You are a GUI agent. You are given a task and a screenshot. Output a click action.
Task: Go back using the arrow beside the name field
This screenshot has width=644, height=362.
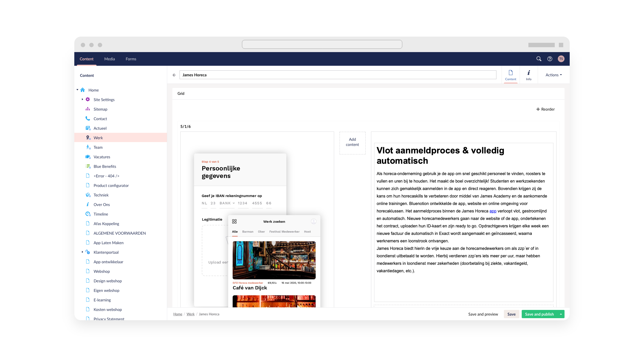tap(174, 75)
